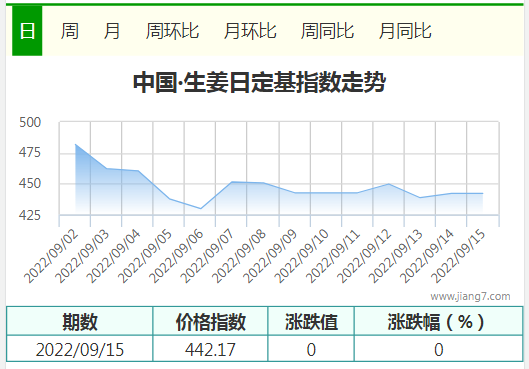Click the 475 y-axis label
The height and width of the screenshot is (369, 529).
point(30,152)
